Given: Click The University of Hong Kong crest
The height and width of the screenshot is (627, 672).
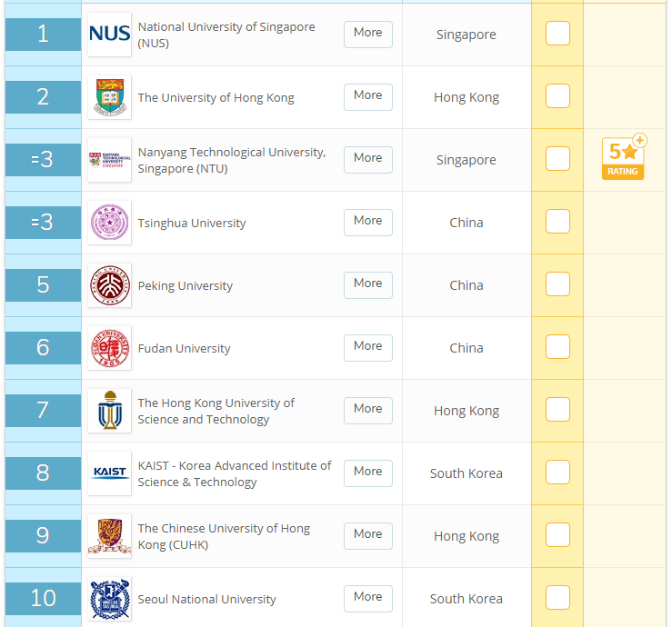Looking at the screenshot, I should [x=109, y=97].
